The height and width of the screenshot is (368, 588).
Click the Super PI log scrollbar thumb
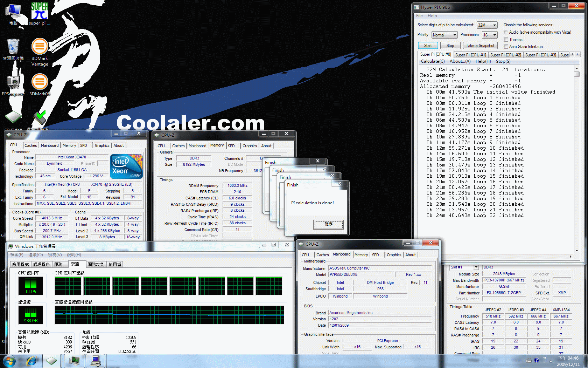coord(576,74)
